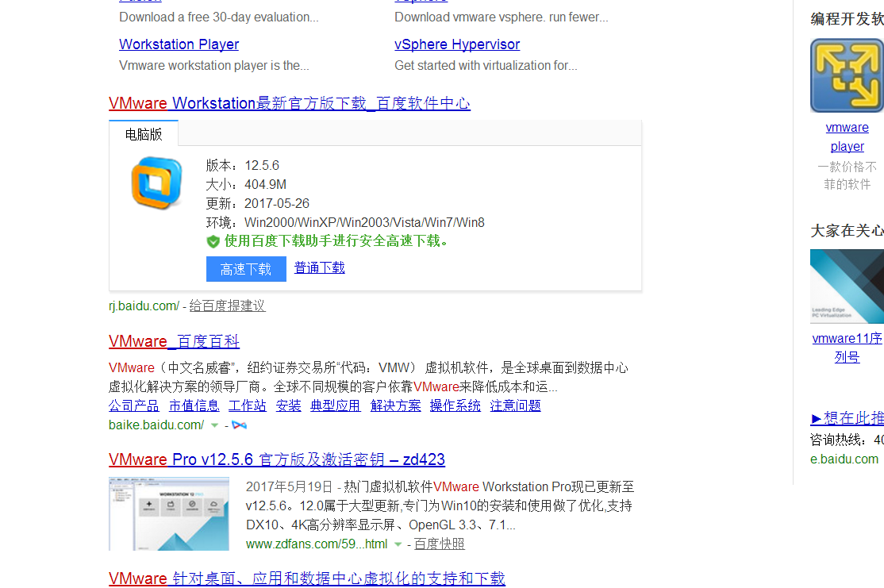884x588 pixels.
Task: Open 工作站 sublink
Action: 248,405
